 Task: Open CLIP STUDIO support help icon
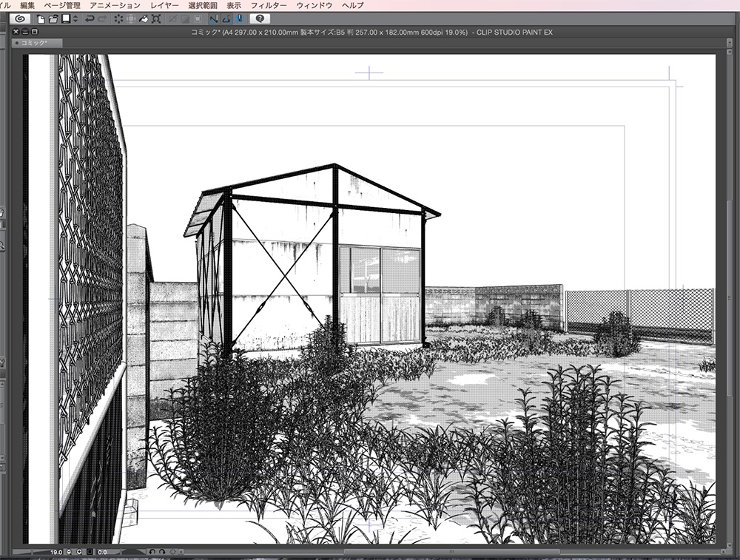click(x=260, y=19)
